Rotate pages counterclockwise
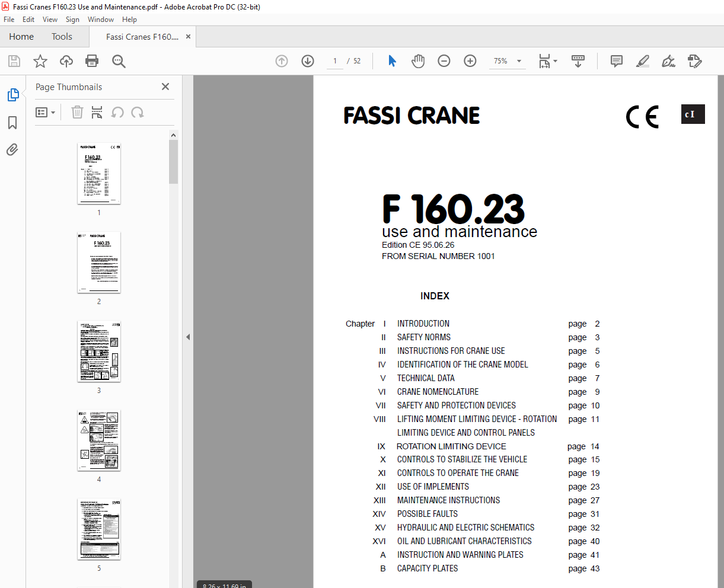 (117, 112)
